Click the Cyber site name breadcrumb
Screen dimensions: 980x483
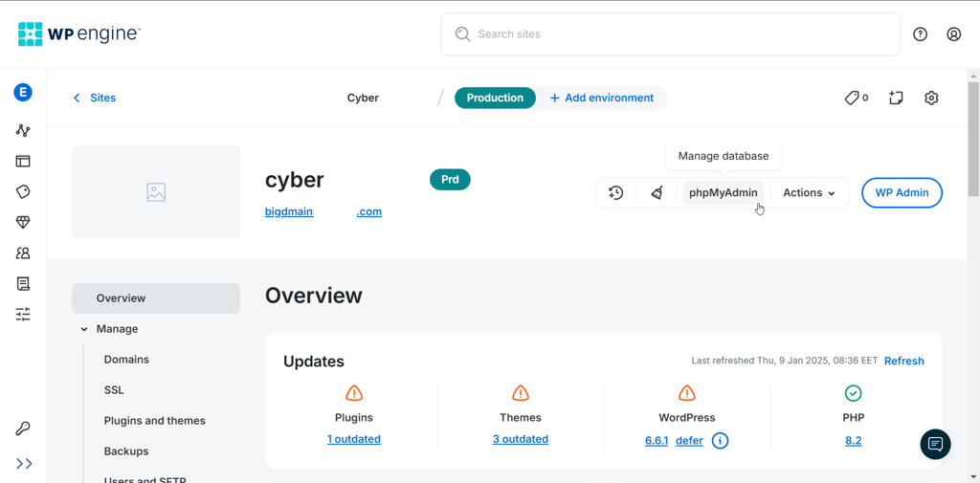coord(363,99)
